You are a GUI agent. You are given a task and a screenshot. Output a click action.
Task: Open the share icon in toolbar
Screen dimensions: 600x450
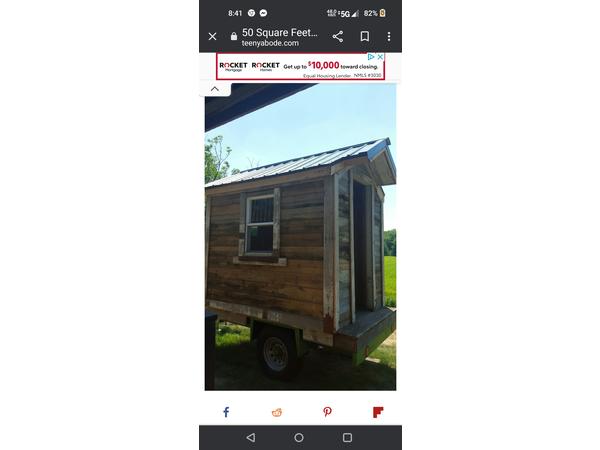click(x=338, y=36)
